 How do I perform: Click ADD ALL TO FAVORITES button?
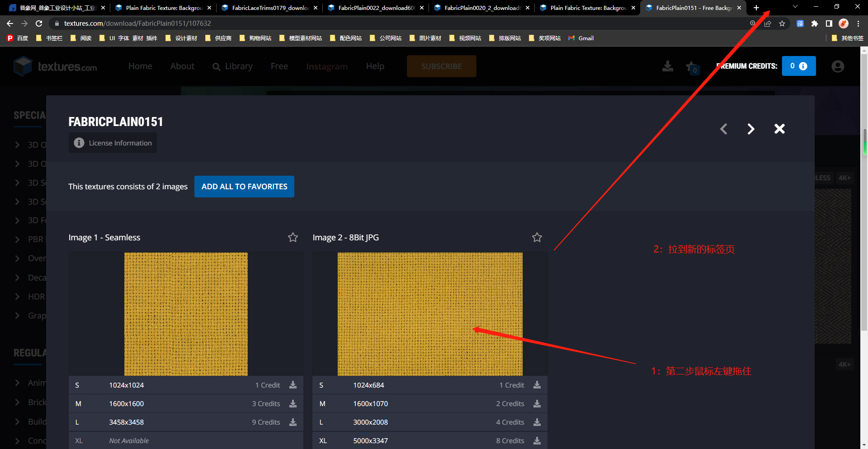(x=244, y=187)
